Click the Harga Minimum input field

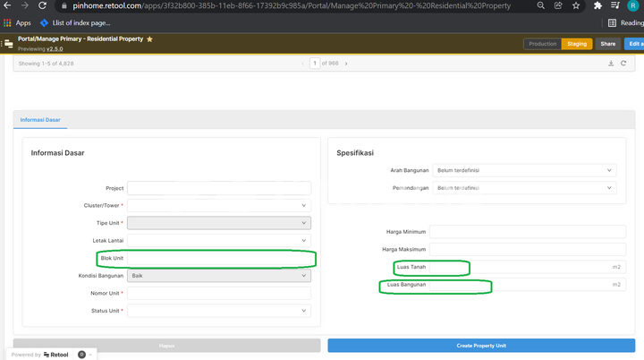coord(528,232)
